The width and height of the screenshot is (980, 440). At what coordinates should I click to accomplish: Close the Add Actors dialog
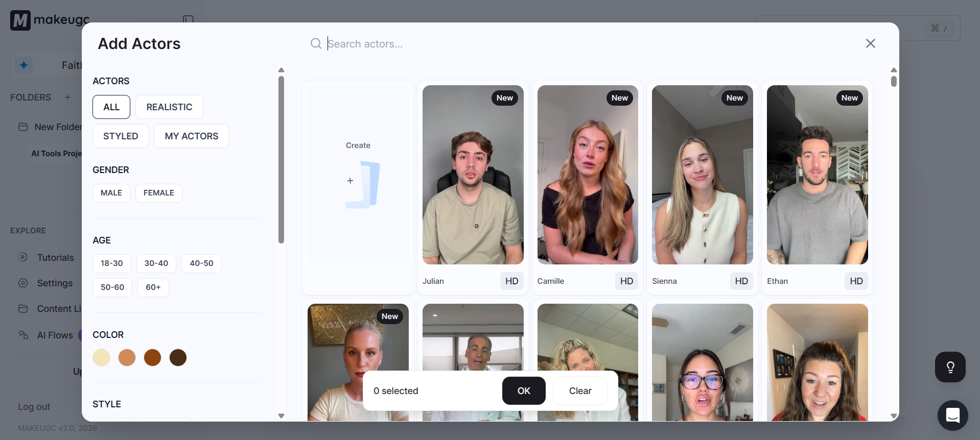871,43
